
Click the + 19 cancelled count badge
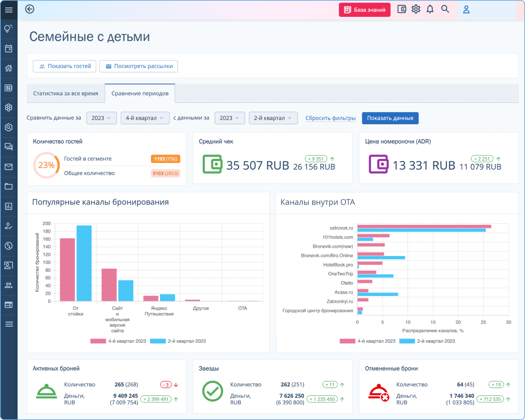(x=496, y=385)
